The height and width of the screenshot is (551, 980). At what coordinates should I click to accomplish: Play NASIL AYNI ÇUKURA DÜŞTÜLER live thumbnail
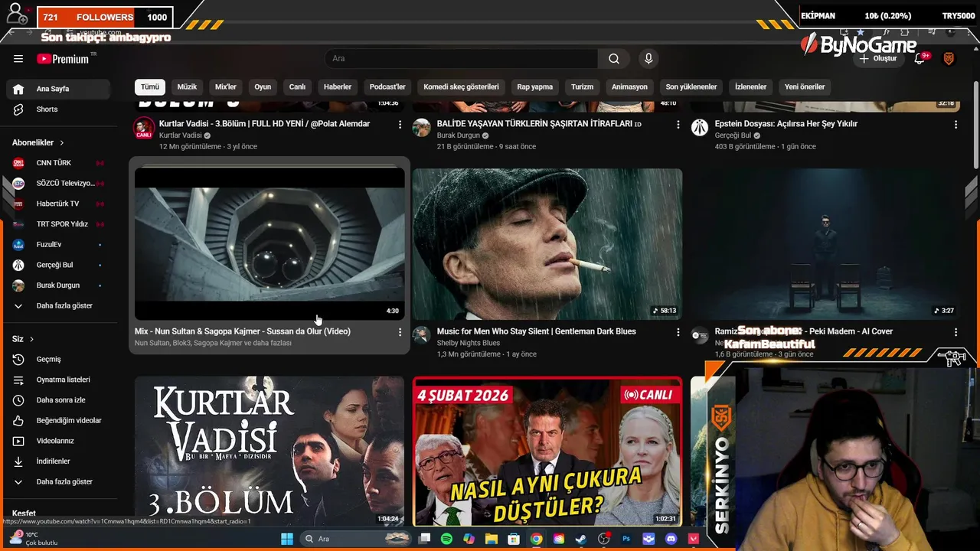coord(547,452)
